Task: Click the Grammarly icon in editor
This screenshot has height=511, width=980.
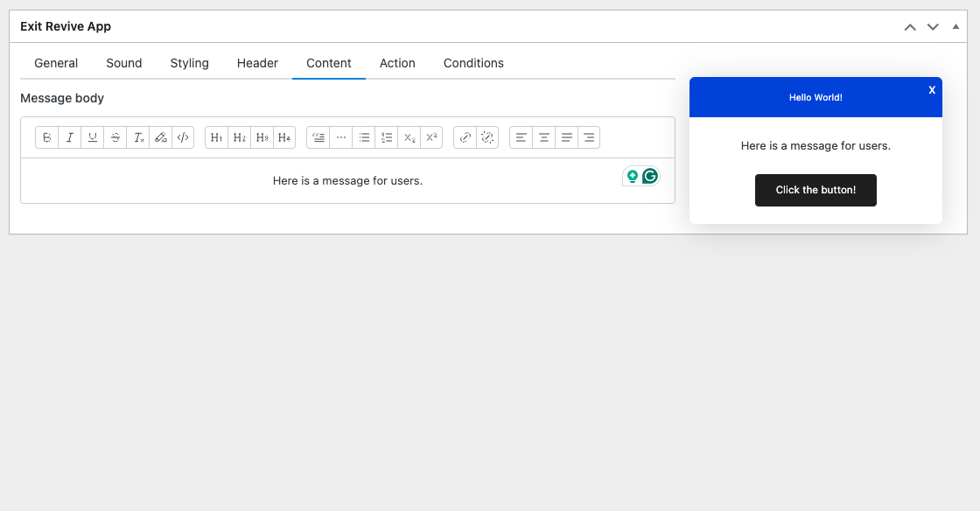Action: (x=650, y=177)
